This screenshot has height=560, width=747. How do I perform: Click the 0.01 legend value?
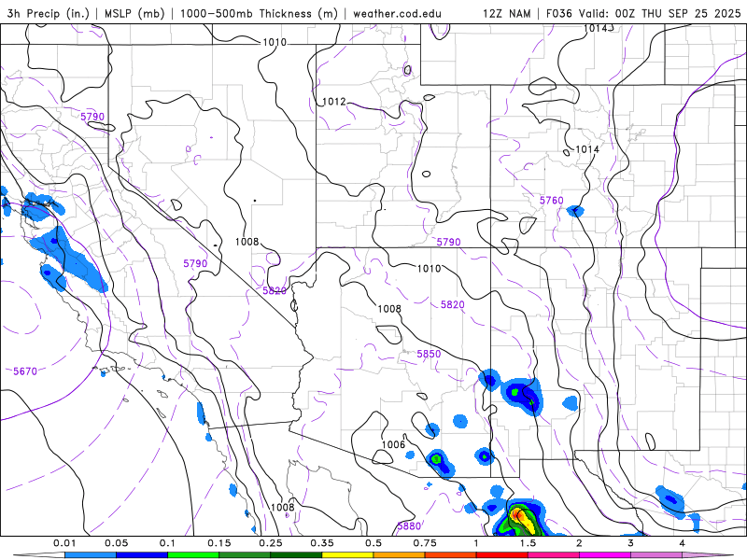[64, 543]
